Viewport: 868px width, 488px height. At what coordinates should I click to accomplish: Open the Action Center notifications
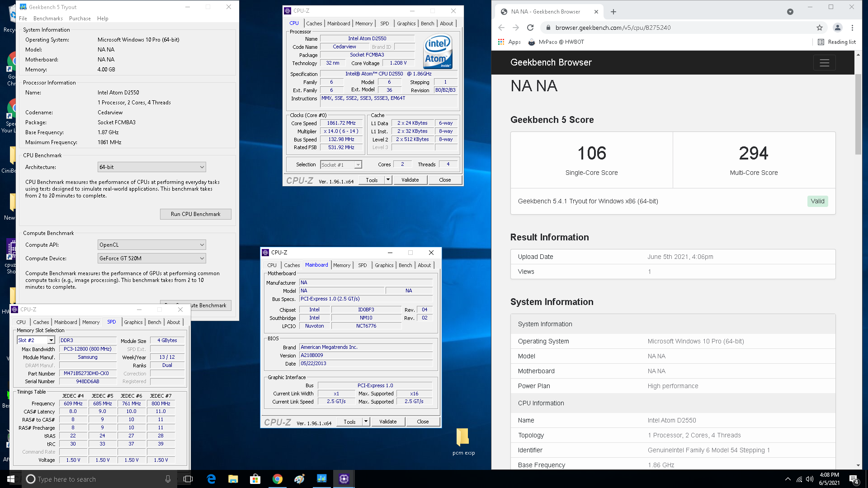tap(854, 479)
